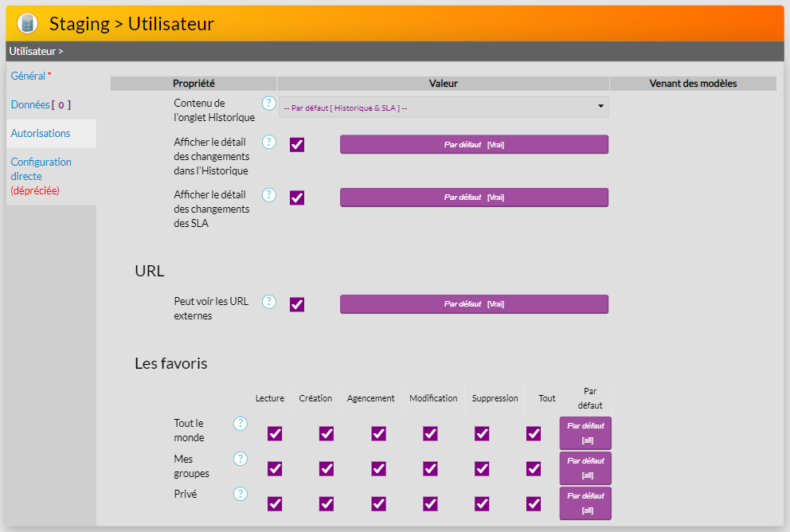Image resolution: width=790 pixels, height=532 pixels.
Task: Toggle Suppression checkbox for Privé row
Action: click(482, 503)
